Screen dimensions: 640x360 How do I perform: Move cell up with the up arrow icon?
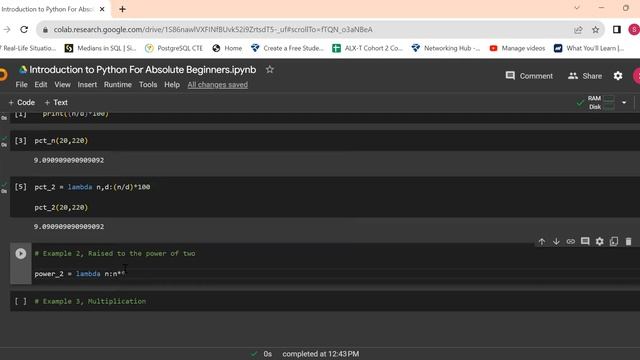[542, 242]
